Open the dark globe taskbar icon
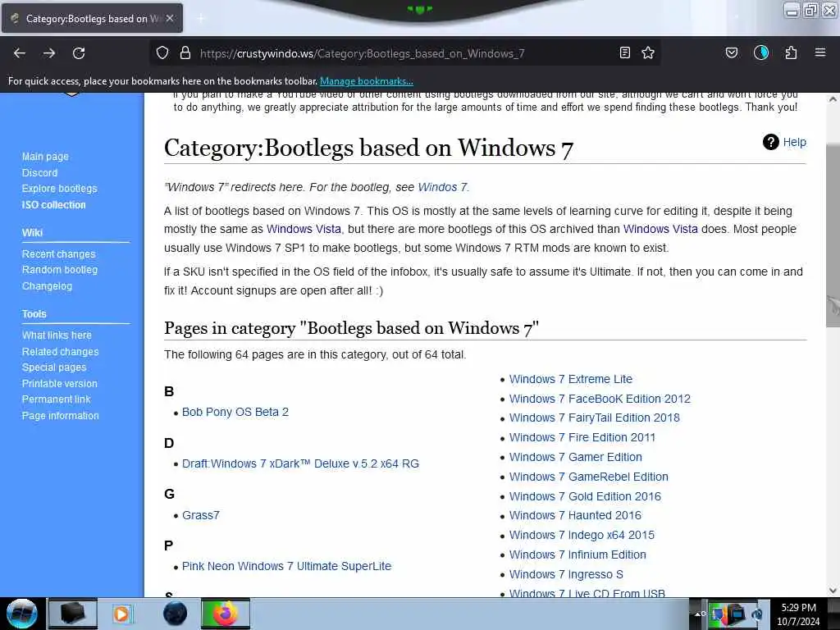The image size is (840, 630). (x=176, y=614)
